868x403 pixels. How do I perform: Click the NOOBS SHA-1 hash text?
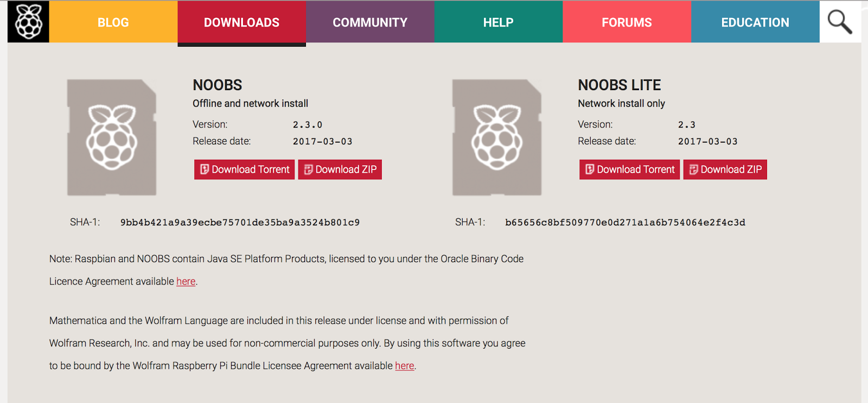[240, 222]
